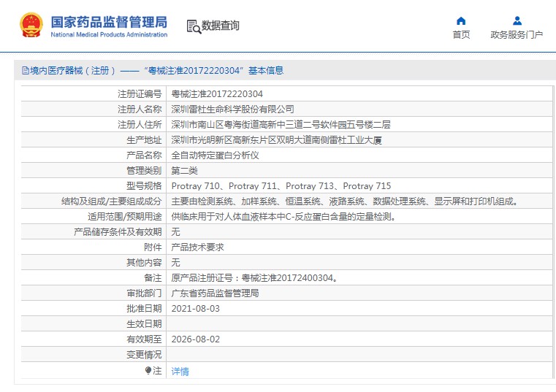Click 首页 text label

click(461, 35)
